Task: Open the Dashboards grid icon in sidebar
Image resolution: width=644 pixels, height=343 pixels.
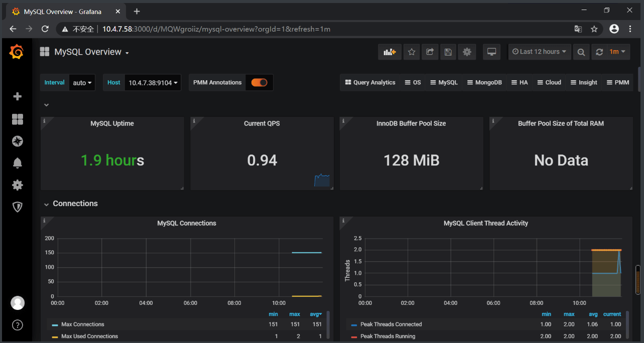Action: point(18,119)
